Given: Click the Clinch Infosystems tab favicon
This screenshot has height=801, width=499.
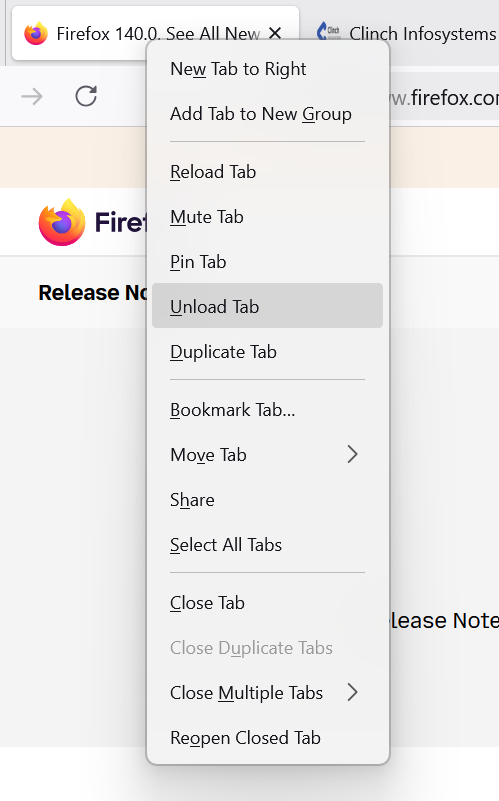Looking at the screenshot, I should [328, 32].
